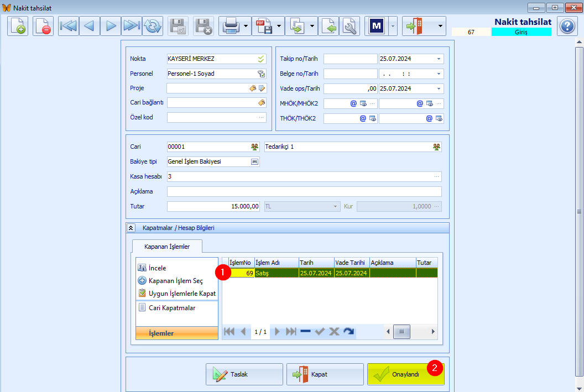
Task: Click the Taslak button
Action: pyautogui.click(x=244, y=374)
